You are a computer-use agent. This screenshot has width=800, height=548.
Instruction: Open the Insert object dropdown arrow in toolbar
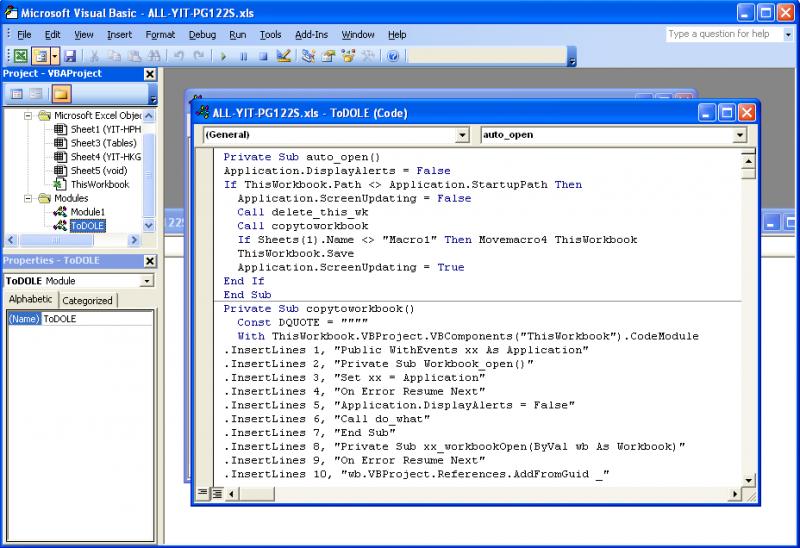(x=55, y=56)
